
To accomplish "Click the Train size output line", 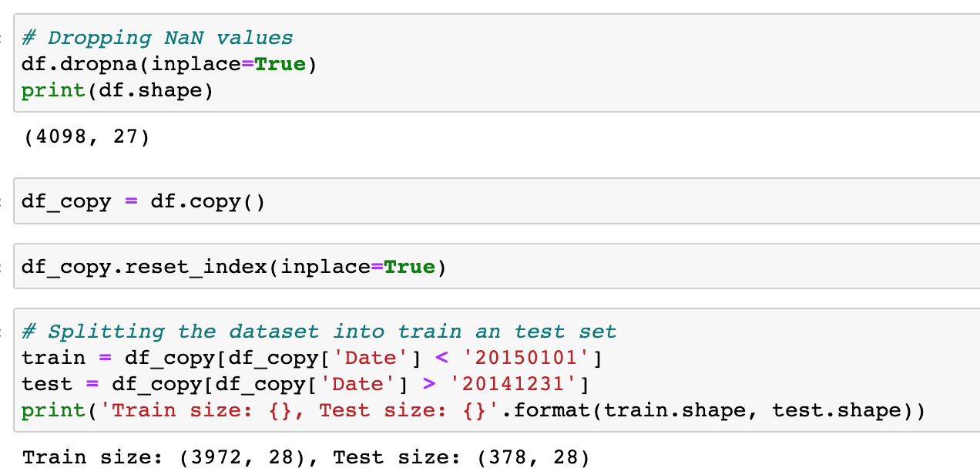I will 306,458.
